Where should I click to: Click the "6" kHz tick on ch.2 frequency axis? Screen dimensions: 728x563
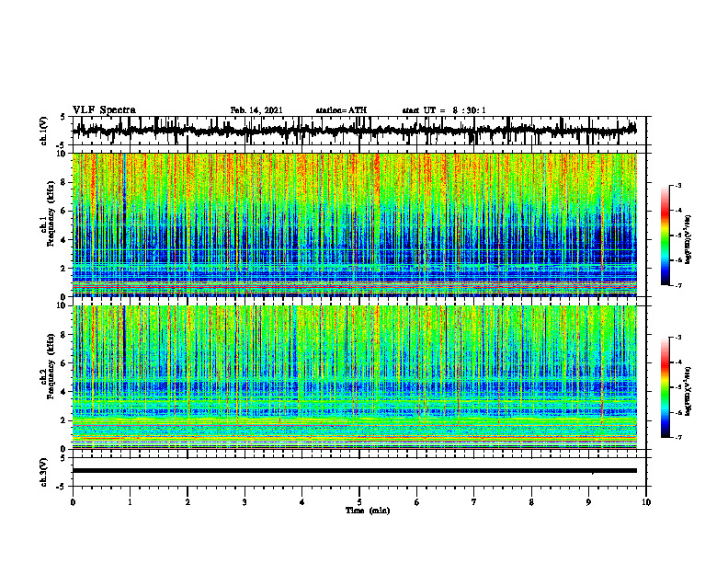click(65, 363)
